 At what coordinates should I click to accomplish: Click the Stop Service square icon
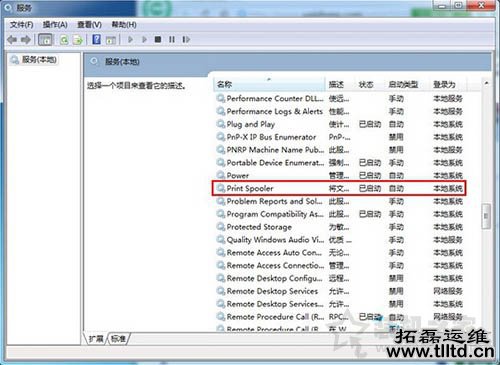158,40
